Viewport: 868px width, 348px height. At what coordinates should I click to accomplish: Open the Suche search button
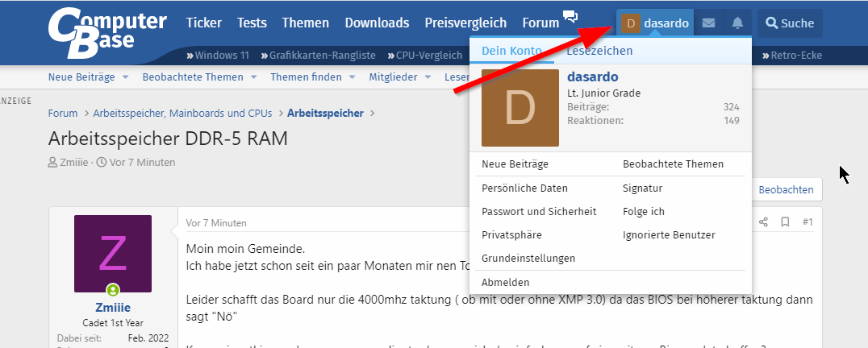coord(790,23)
